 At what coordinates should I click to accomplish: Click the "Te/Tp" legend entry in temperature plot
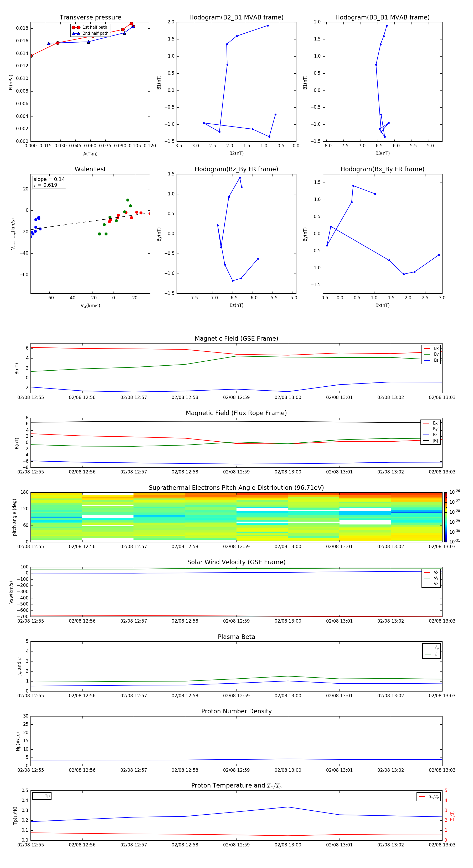coord(429,796)
